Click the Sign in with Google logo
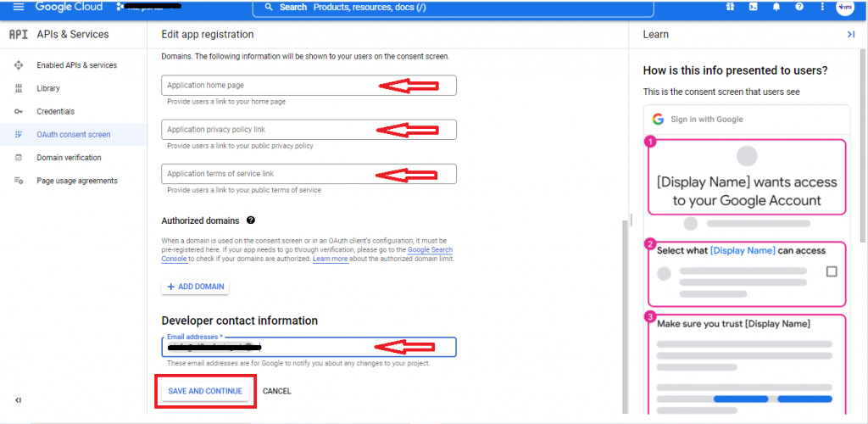The image size is (868, 424). click(x=658, y=119)
